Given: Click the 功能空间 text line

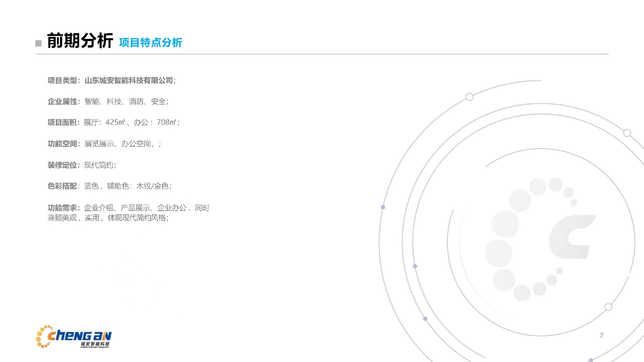Looking at the screenshot, I should [x=104, y=144].
